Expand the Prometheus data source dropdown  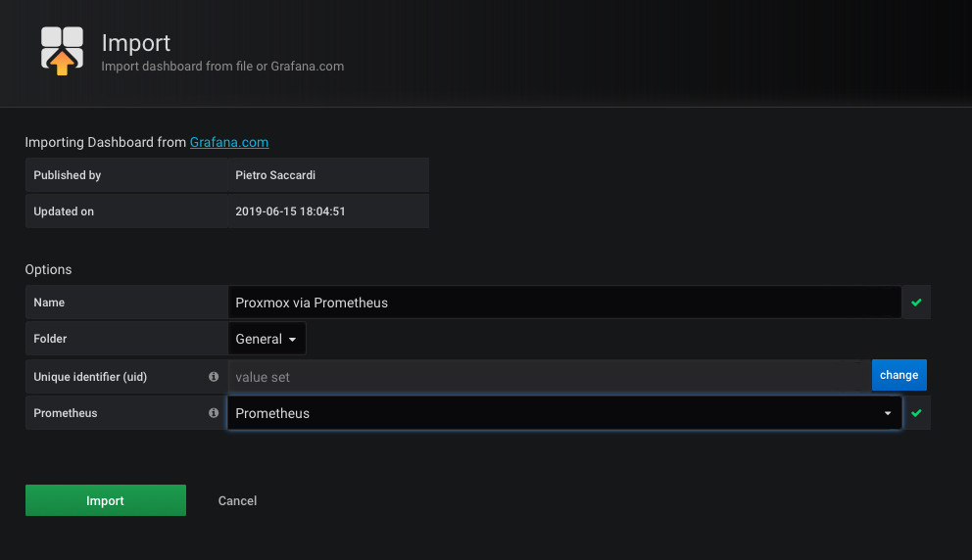[564, 413]
